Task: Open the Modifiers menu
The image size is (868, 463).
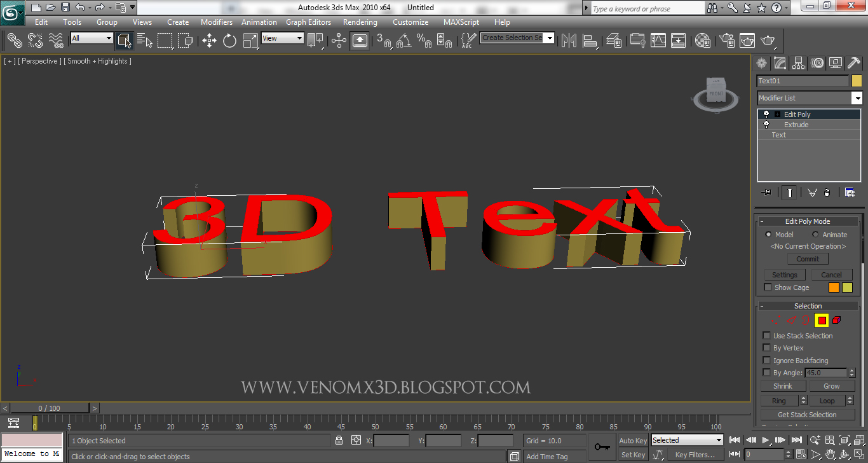Action: click(x=217, y=22)
